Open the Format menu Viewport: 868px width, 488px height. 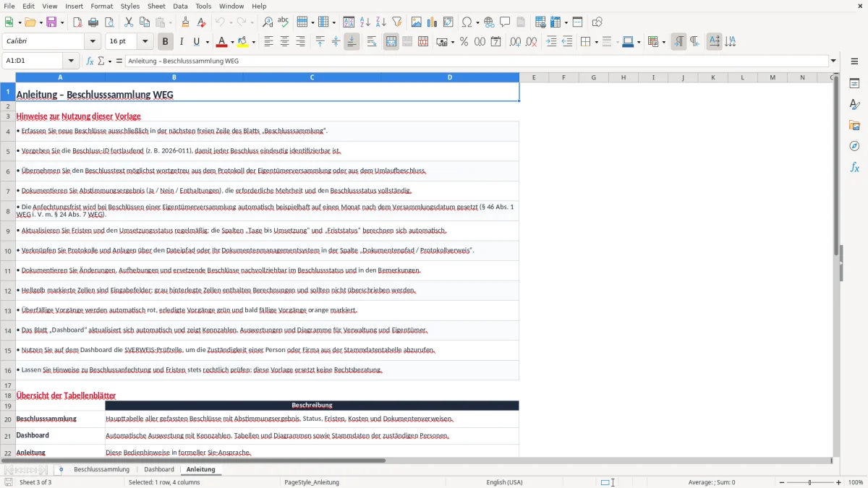pos(101,6)
